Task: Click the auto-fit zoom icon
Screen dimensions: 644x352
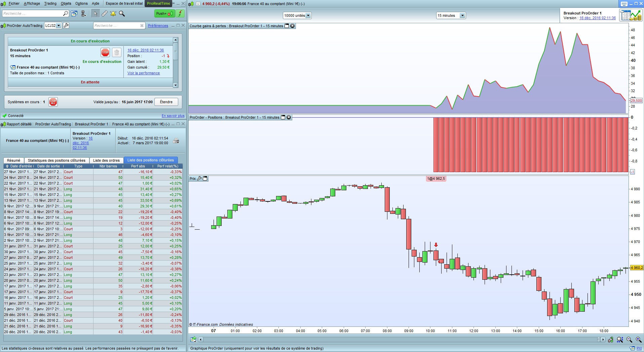Action: coord(620,340)
